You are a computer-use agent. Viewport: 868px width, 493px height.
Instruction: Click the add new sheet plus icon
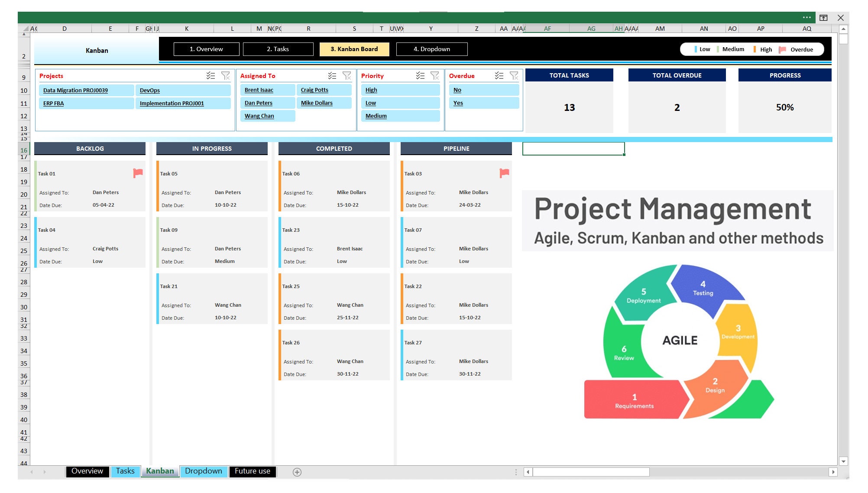(x=297, y=471)
